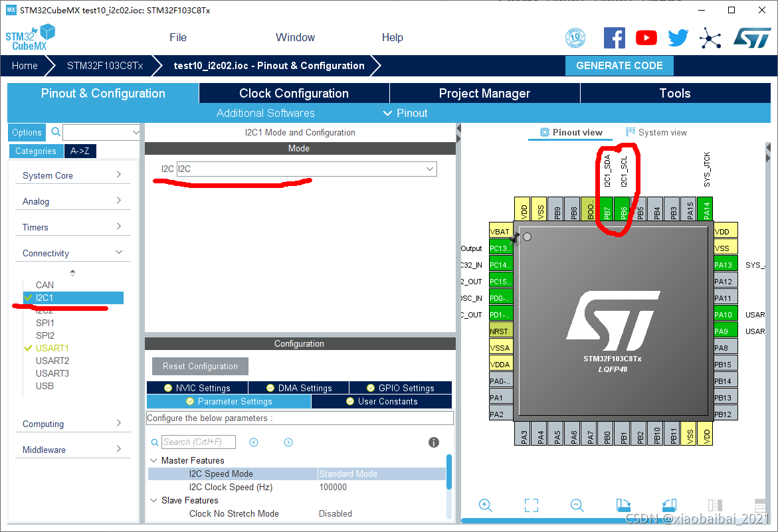The width and height of the screenshot is (778, 532).
Task: Click the STM32F103C8Tx breadcrumb
Action: pyautogui.click(x=105, y=66)
